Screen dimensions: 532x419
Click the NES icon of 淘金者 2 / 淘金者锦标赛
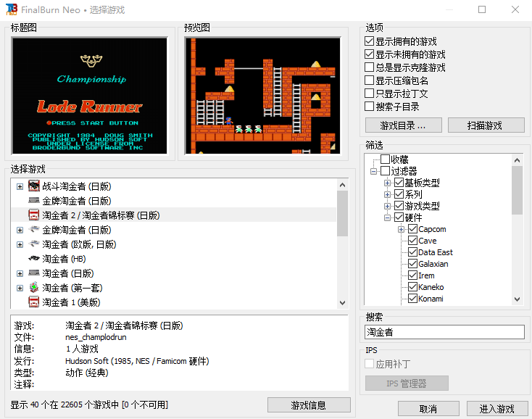coord(33,215)
